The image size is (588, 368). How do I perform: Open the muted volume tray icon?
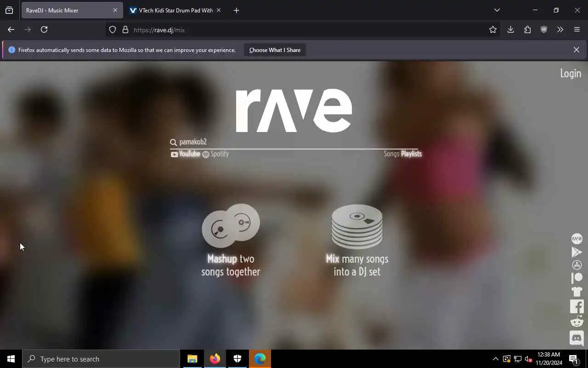coord(529,359)
